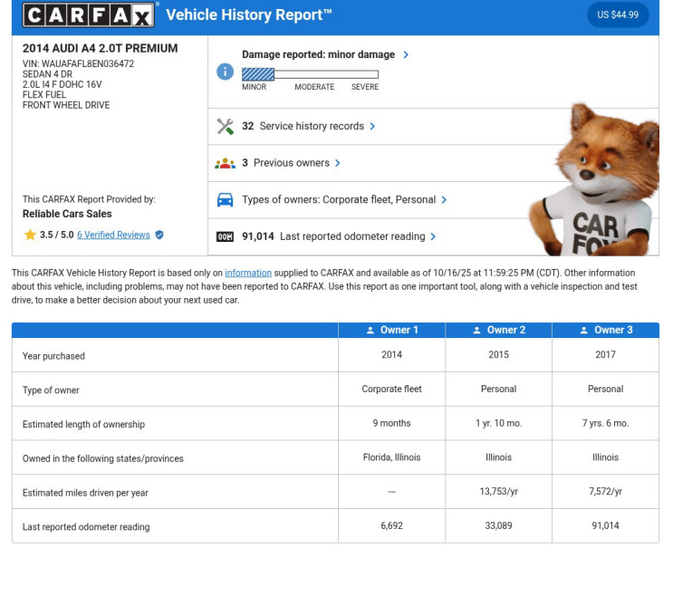The width and height of the screenshot is (673, 616).
Task: Select the Owner 3 column header
Action: [x=605, y=331]
